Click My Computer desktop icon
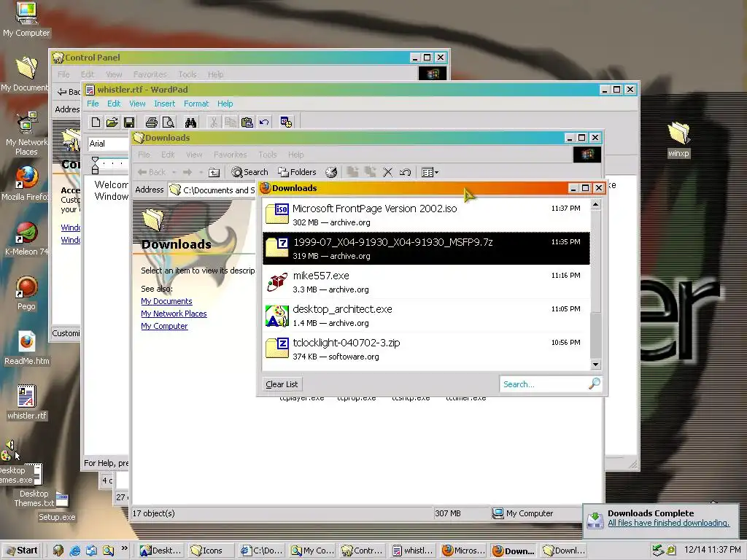 [x=26, y=19]
